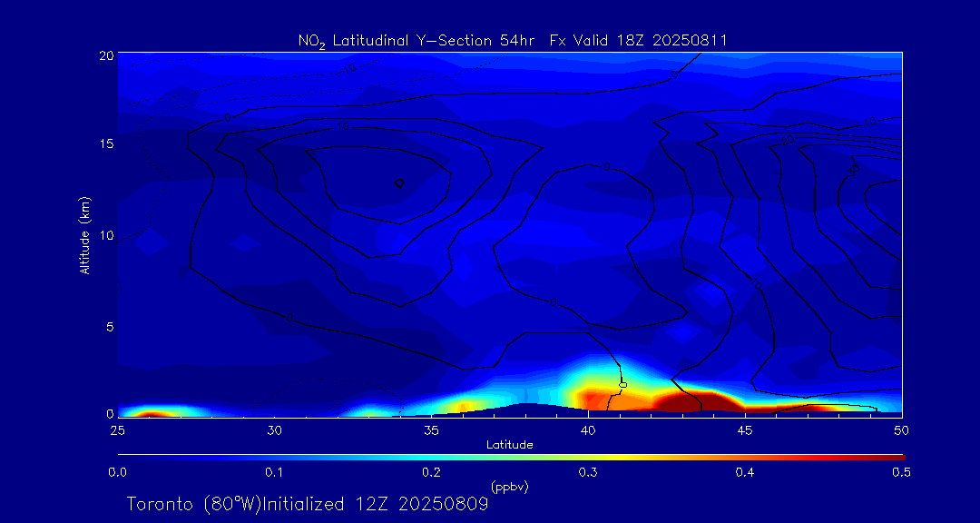Click the diamond marker inside the closed contour
The image size is (980, 523).
(399, 183)
